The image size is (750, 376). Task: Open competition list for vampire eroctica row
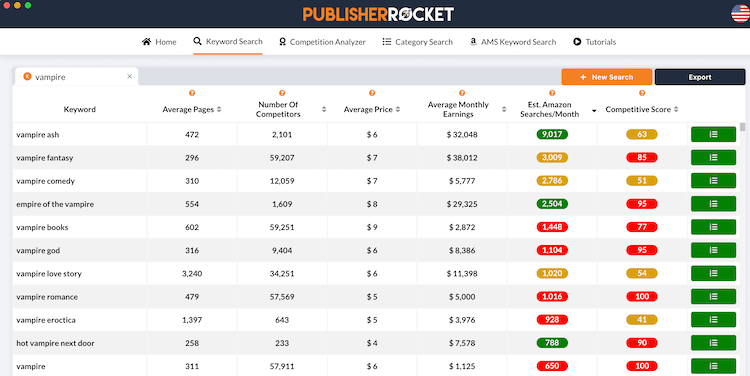[x=713, y=320]
